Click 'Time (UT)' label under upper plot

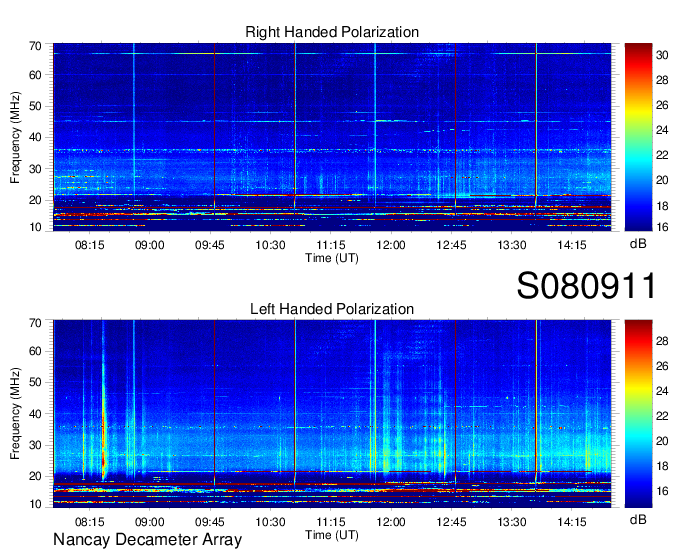click(x=332, y=258)
